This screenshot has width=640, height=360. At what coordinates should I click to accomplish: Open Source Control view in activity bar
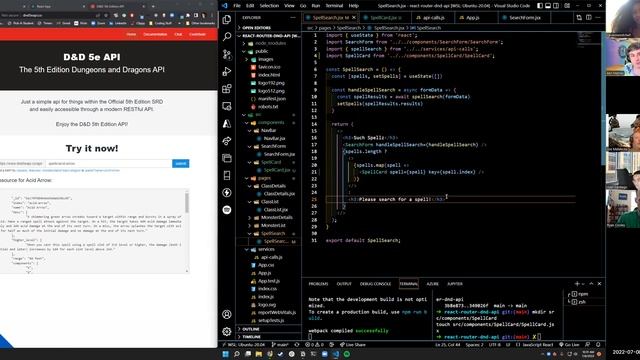click(227, 54)
